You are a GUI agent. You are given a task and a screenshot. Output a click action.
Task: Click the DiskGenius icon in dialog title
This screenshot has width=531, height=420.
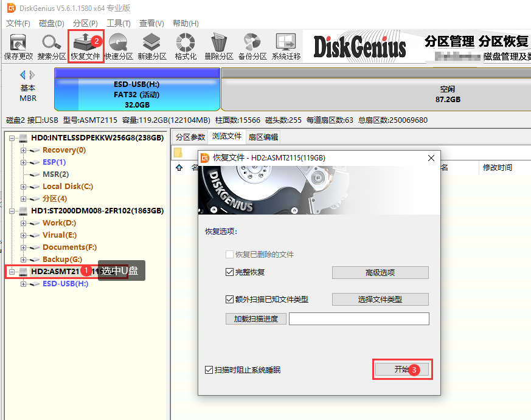(x=205, y=158)
